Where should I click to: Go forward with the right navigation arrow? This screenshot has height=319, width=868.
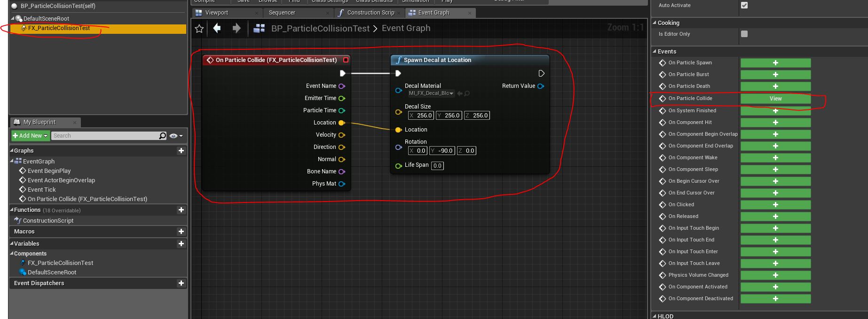click(237, 28)
